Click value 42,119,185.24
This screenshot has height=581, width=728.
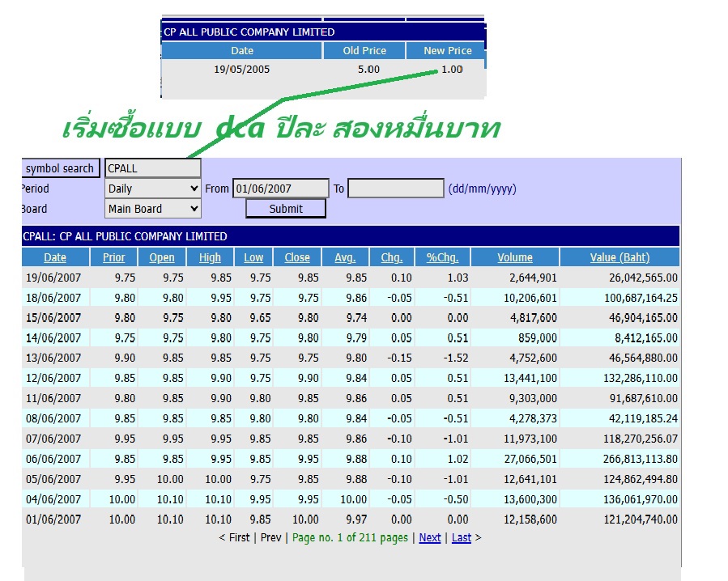(644, 418)
